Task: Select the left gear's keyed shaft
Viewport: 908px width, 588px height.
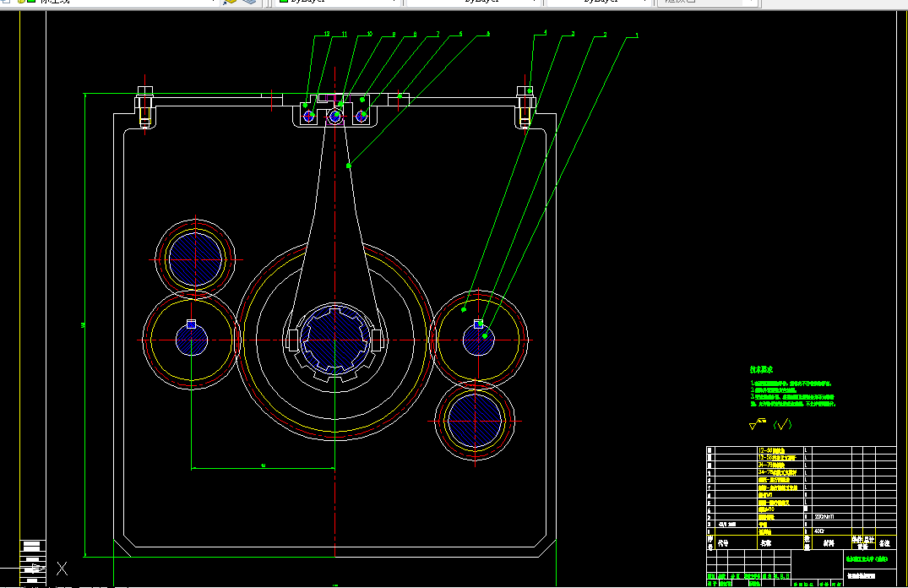Action: [191, 340]
